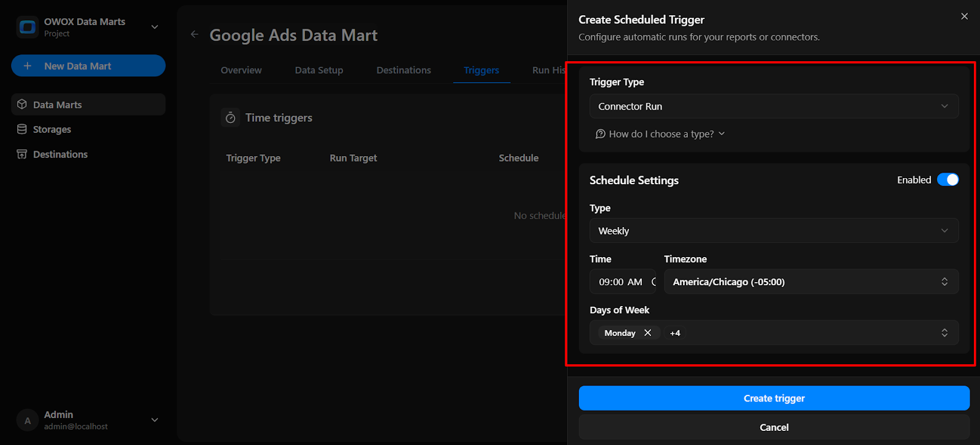Click the Create trigger button
The width and height of the screenshot is (980, 445).
[774, 398]
